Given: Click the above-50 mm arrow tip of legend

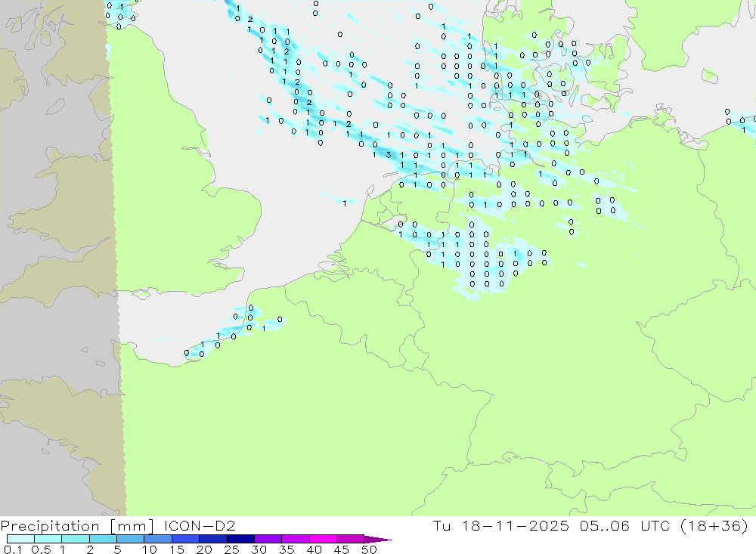Looking at the screenshot, I should tap(378, 540).
